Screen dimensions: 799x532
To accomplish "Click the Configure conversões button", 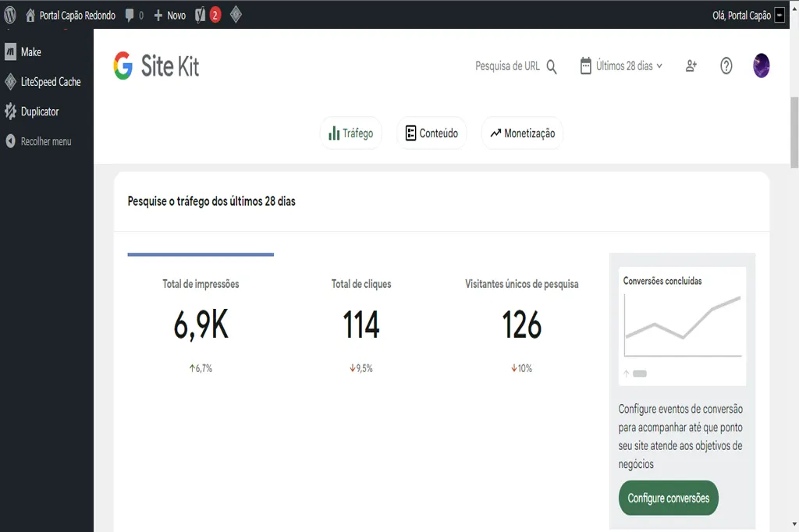I will pos(668,498).
